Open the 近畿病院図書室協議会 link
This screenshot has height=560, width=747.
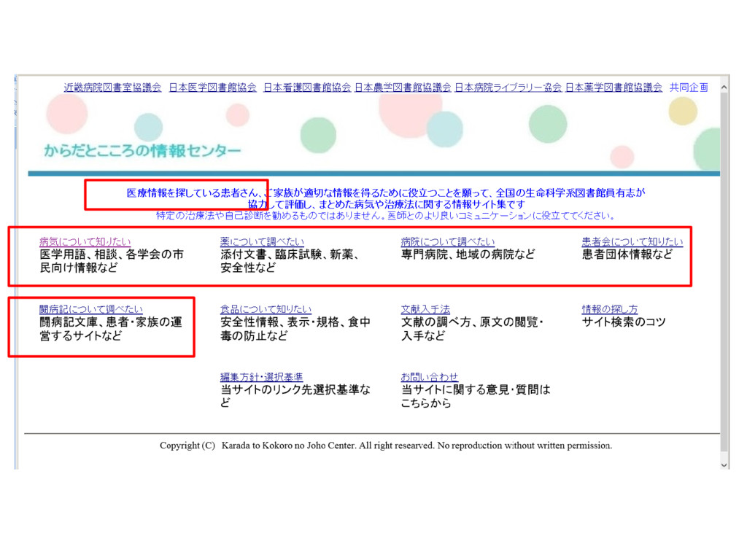click(112, 87)
